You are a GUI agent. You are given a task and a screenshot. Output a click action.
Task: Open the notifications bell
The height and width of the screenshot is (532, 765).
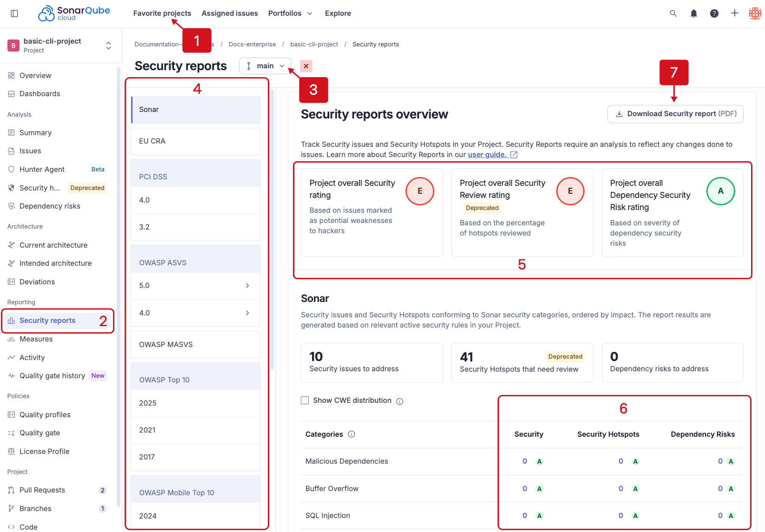pyautogui.click(x=693, y=13)
